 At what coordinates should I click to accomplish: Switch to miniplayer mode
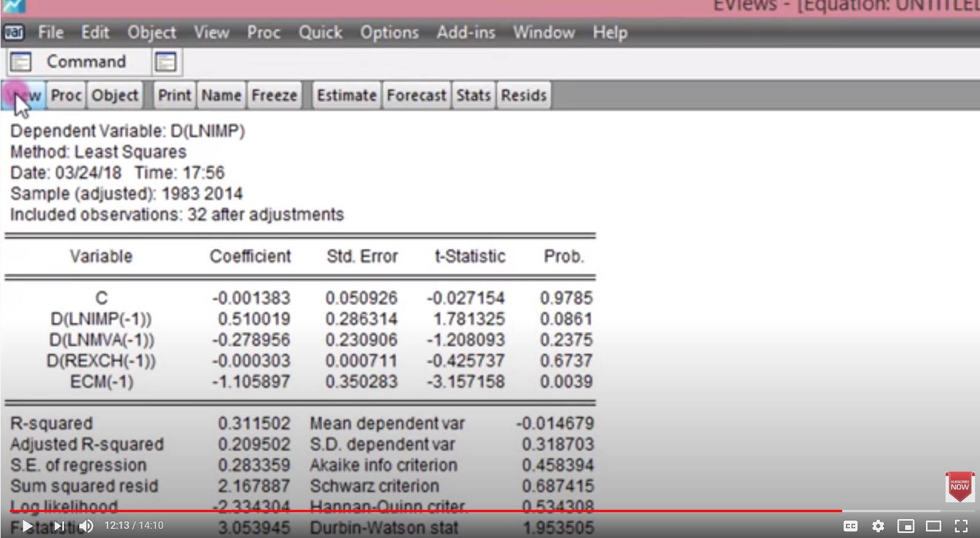coord(906,526)
